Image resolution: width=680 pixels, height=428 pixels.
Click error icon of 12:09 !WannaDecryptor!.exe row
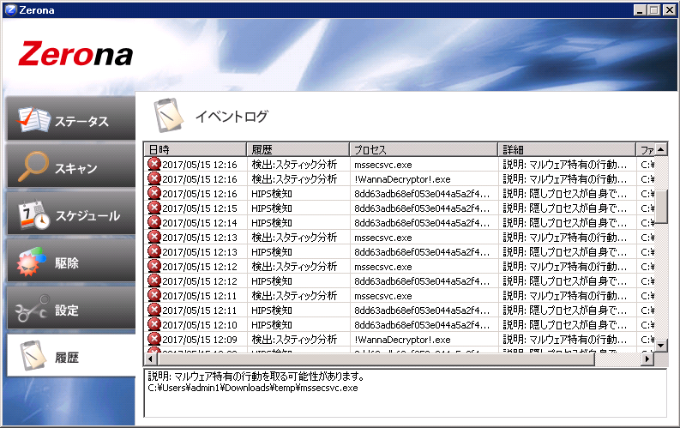tap(154, 339)
